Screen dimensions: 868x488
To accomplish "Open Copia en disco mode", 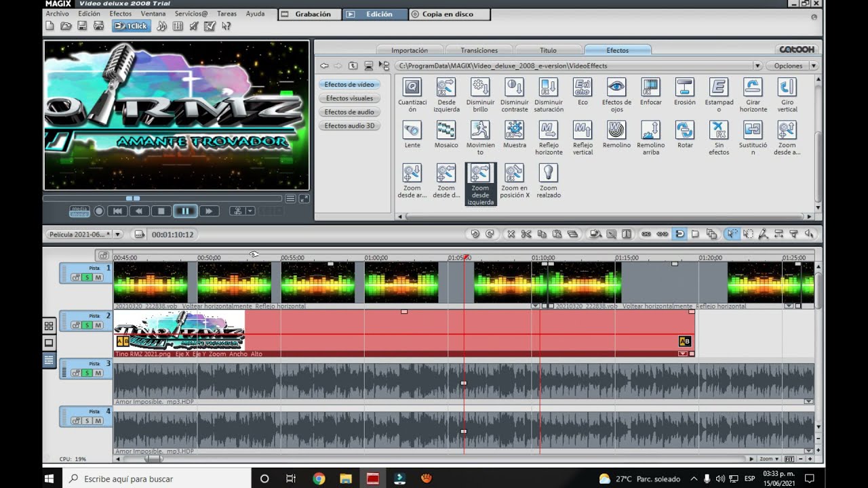I will coord(448,14).
